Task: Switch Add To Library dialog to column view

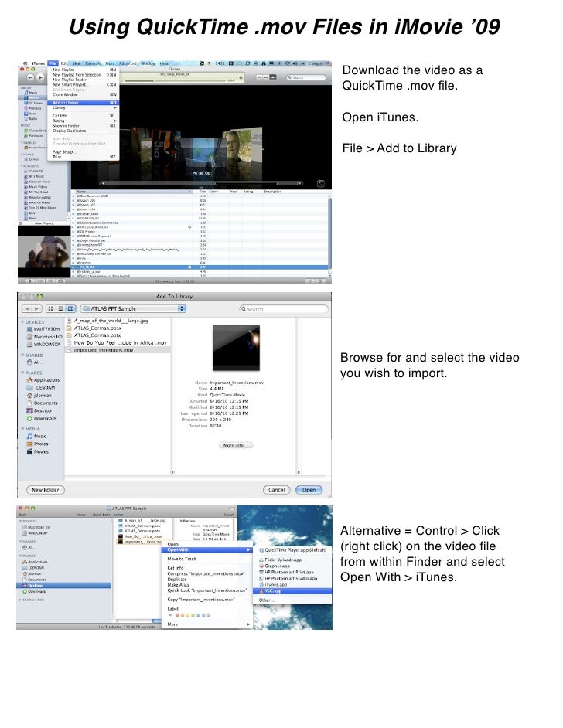Action: click(70, 309)
